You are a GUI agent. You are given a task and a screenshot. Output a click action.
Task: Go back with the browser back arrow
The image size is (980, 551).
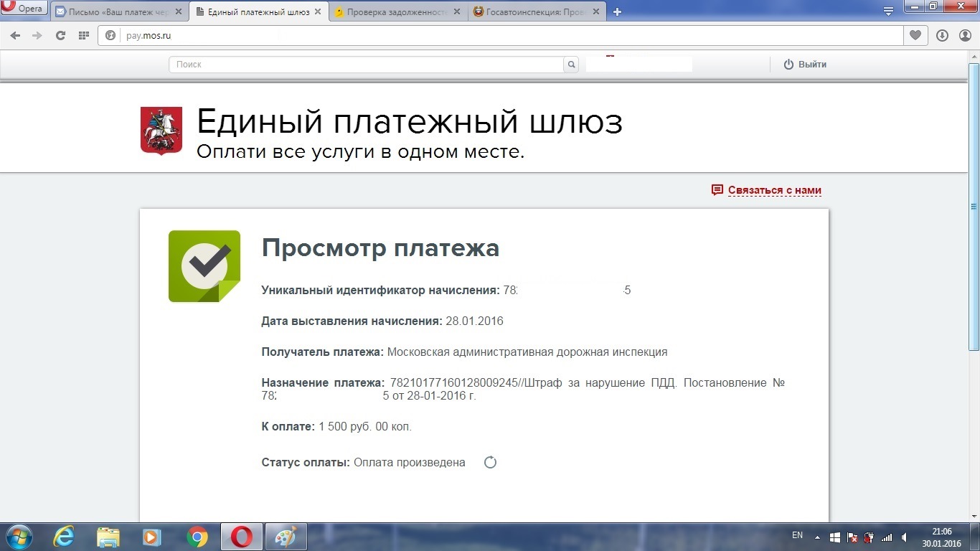pos(15,35)
